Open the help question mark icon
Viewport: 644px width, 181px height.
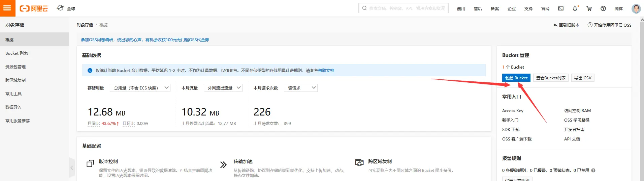[603, 8]
